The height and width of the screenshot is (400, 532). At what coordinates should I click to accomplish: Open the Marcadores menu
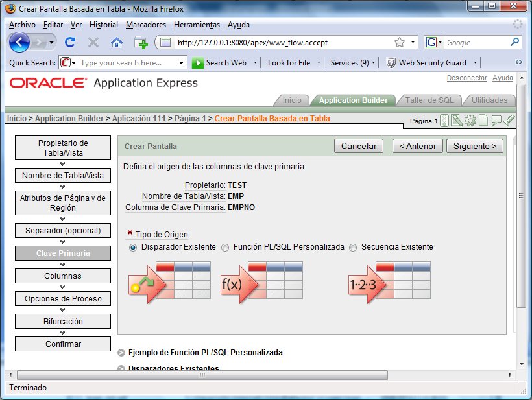coord(146,25)
